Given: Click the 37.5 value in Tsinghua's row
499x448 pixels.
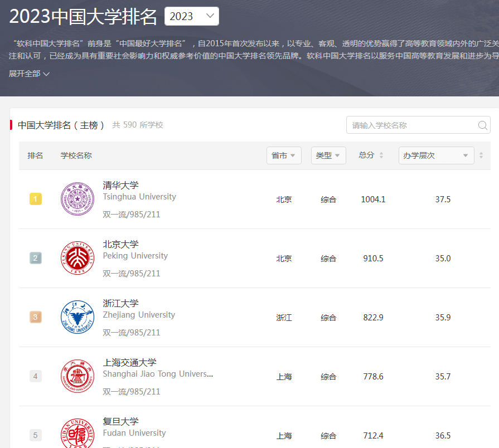Looking at the screenshot, I should point(443,199).
